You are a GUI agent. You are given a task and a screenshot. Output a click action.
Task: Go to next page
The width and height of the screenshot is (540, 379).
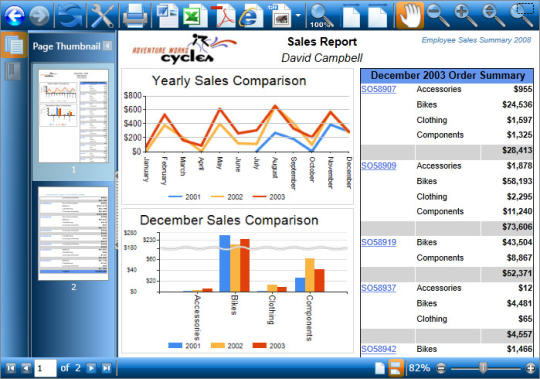(91, 368)
